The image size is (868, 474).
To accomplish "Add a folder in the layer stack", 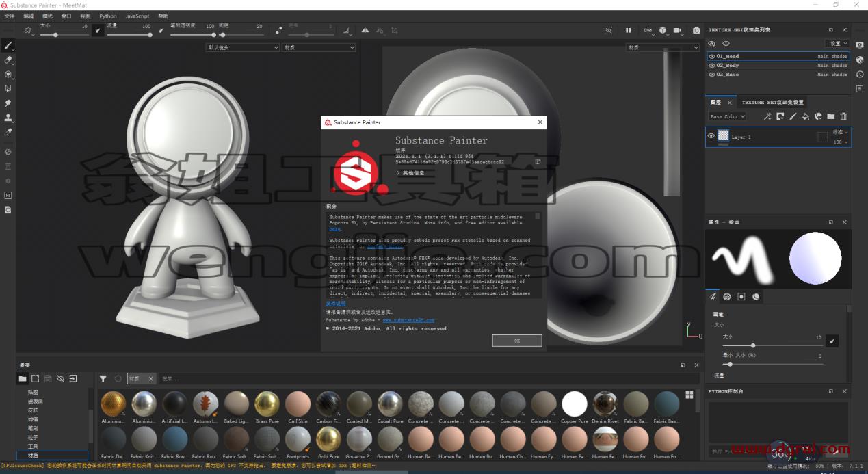I will click(830, 116).
